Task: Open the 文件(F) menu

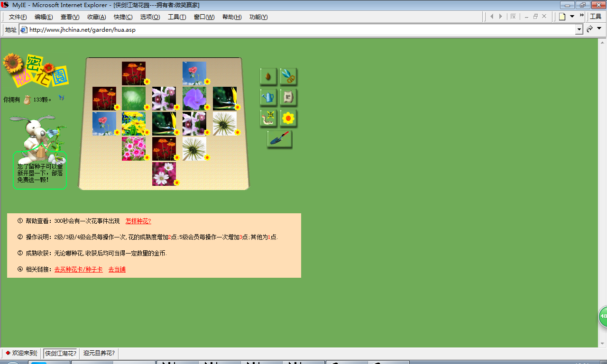Action: coord(18,17)
